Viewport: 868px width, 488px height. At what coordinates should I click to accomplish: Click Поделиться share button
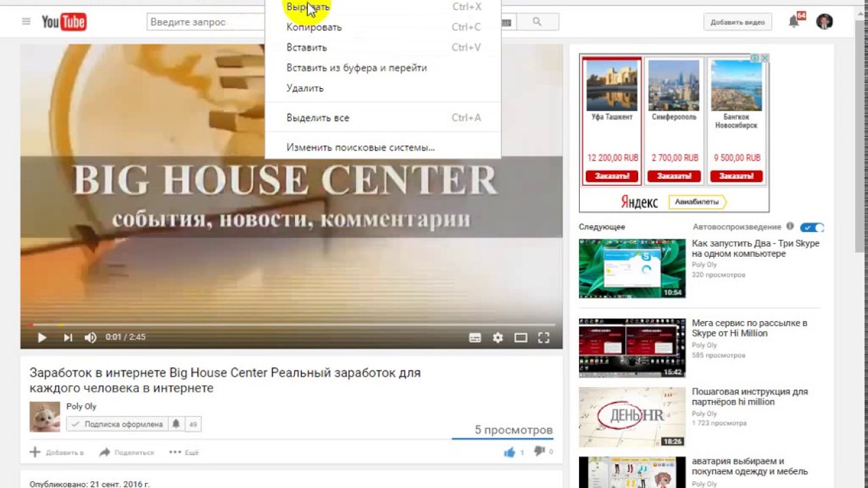(126, 452)
